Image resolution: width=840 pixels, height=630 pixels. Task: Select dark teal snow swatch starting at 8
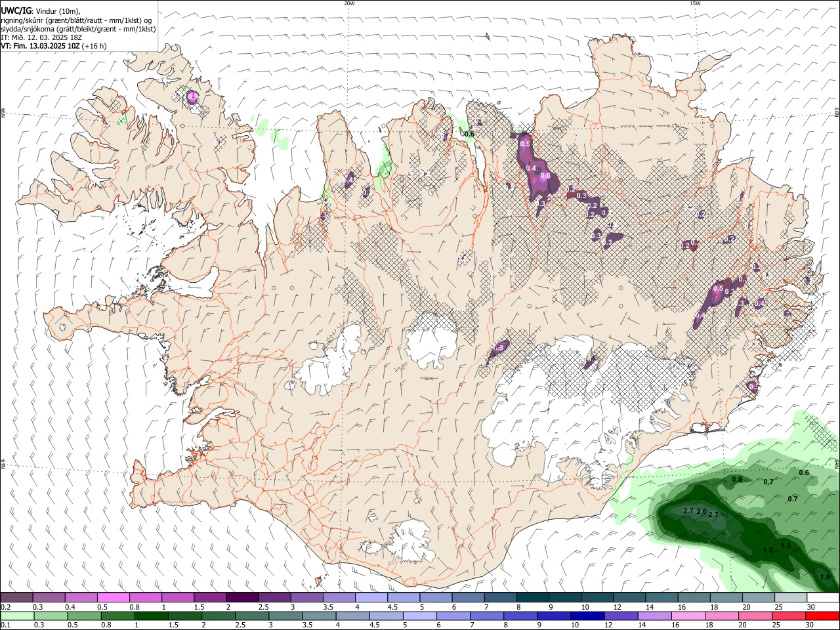[532, 597]
